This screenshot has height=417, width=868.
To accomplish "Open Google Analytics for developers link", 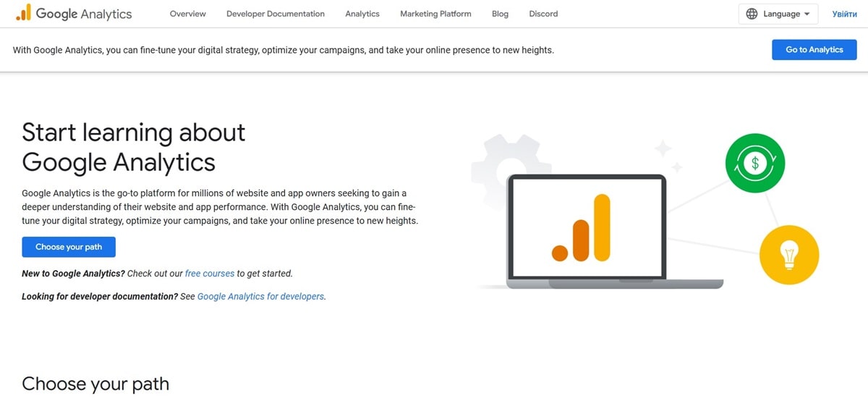I will pyautogui.click(x=260, y=296).
